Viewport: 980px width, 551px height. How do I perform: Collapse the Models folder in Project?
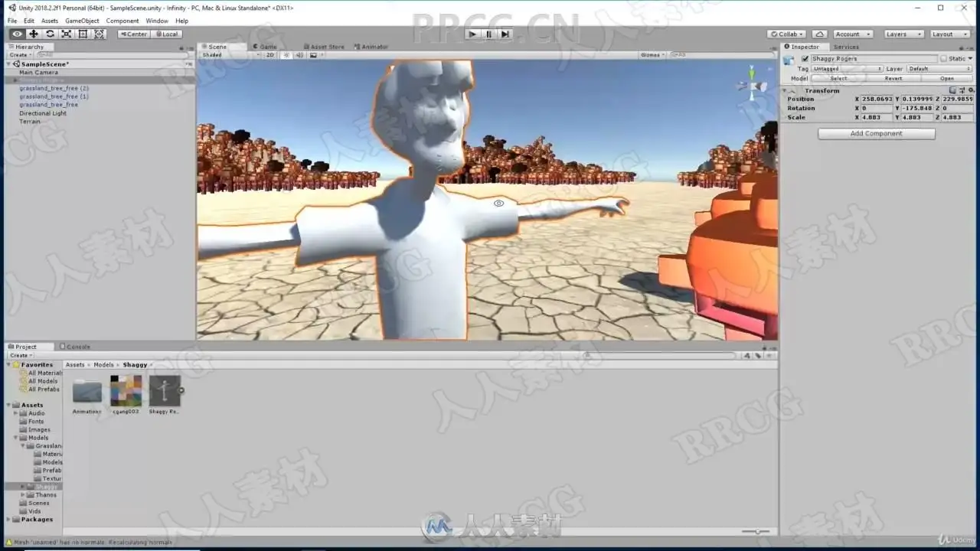(15, 438)
